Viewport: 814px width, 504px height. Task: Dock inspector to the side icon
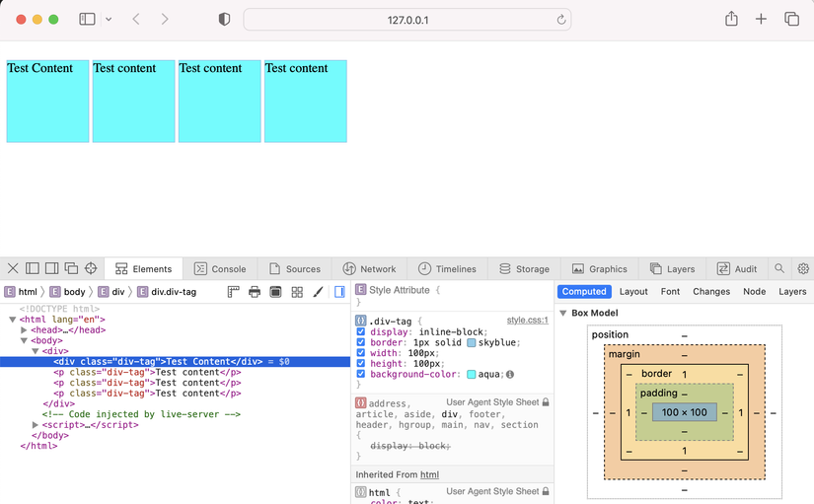coord(51,268)
